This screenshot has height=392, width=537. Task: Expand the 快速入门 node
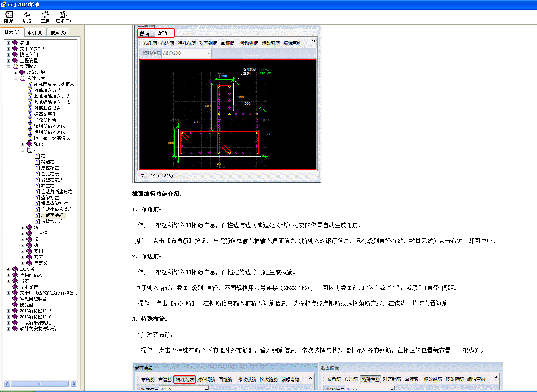[x=8, y=55]
